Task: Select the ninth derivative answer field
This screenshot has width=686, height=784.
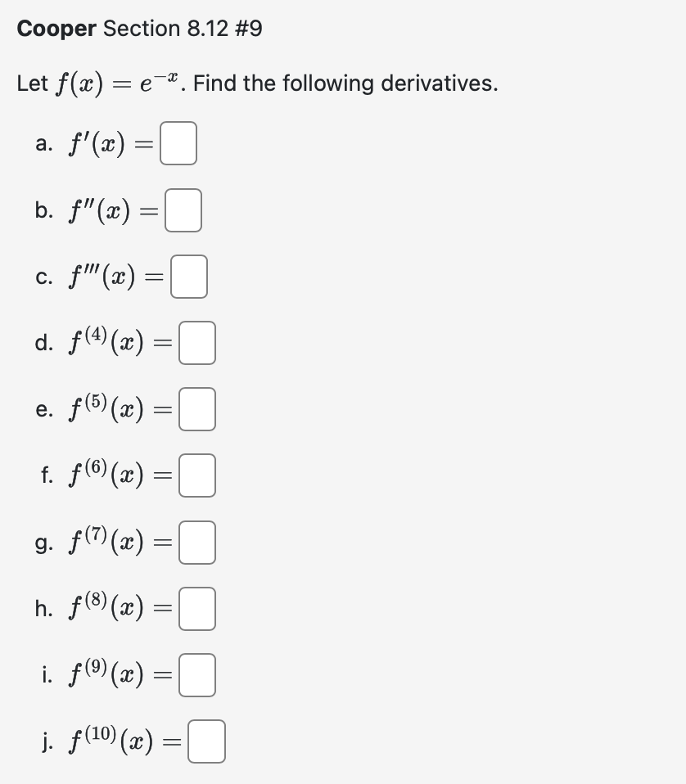Action: click(x=197, y=674)
